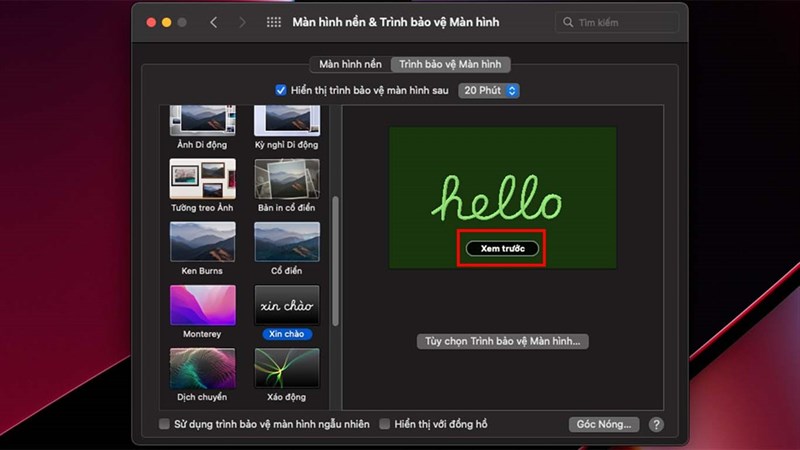Pick the Xáo động screen saver

286,368
